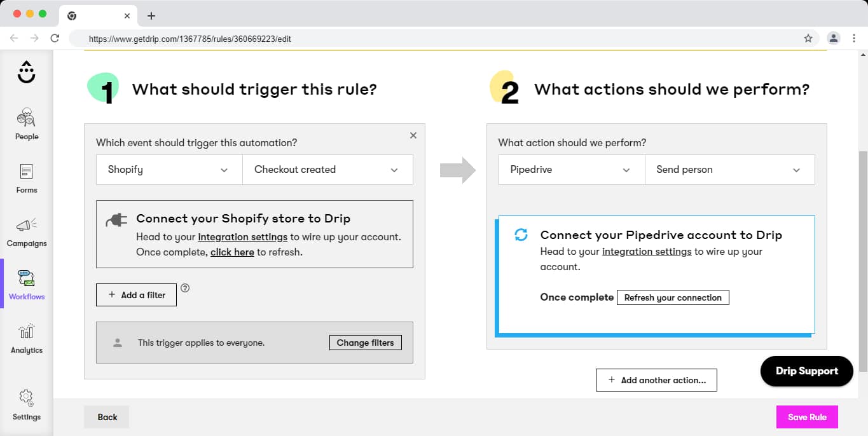Click the page vertical scrollbar
The width and height of the screenshot is (868, 436).
863,261
